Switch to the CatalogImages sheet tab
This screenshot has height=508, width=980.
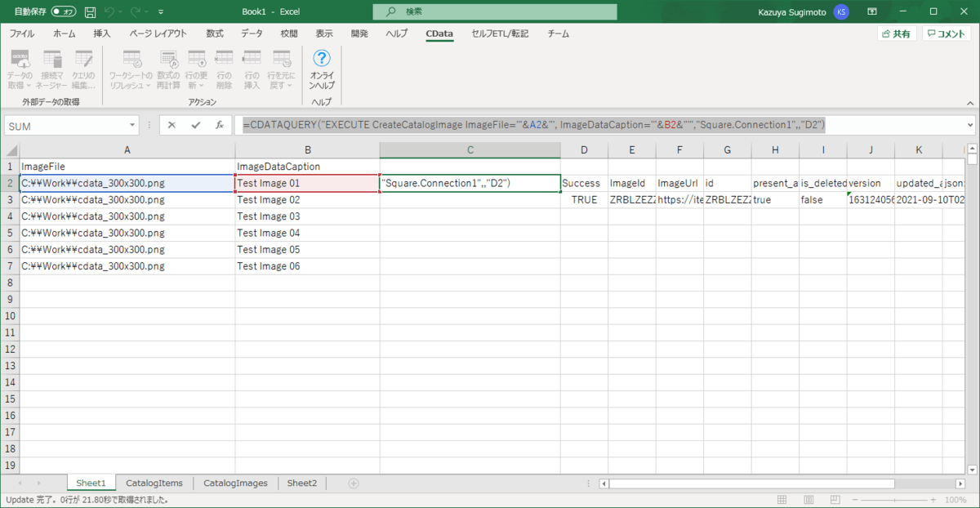click(x=235, y=483)
